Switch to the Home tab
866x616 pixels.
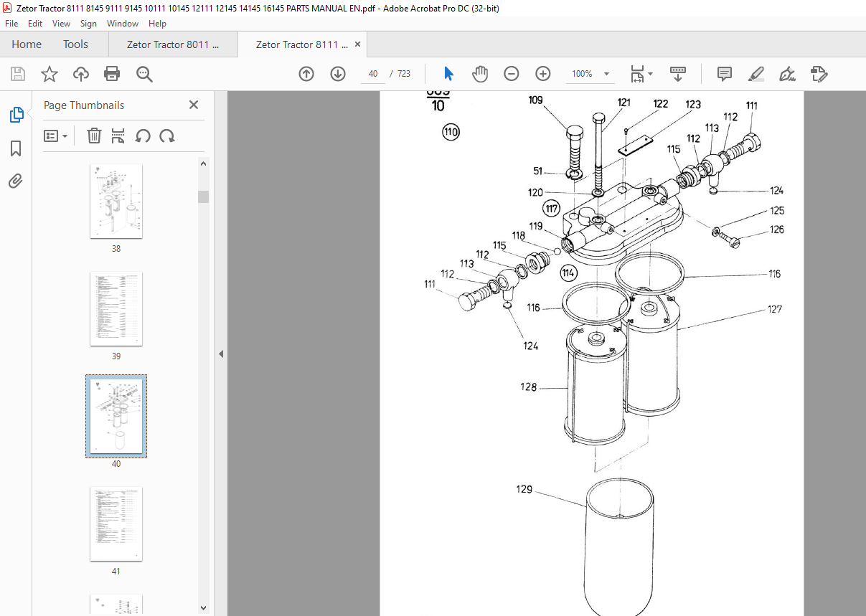pos(27,44)
